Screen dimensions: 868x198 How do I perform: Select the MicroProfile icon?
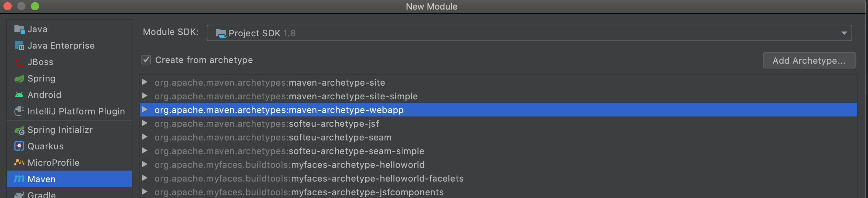[19, 162]
